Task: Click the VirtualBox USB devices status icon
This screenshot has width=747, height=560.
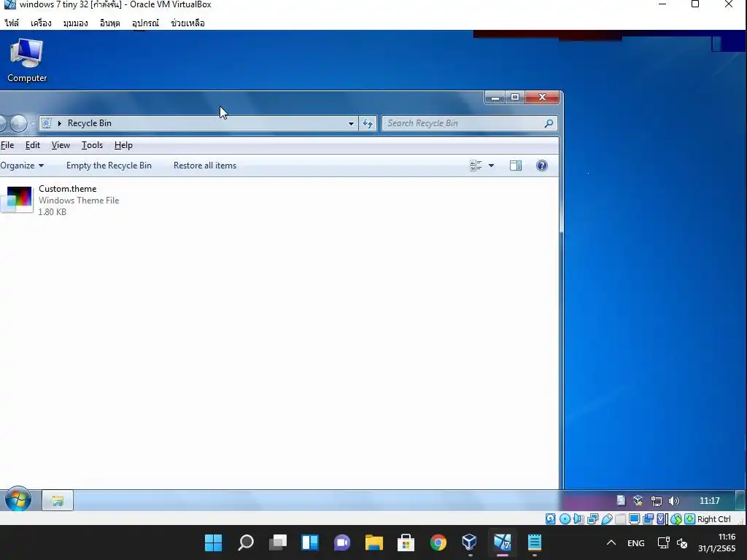Action: [x=606, y=518]
